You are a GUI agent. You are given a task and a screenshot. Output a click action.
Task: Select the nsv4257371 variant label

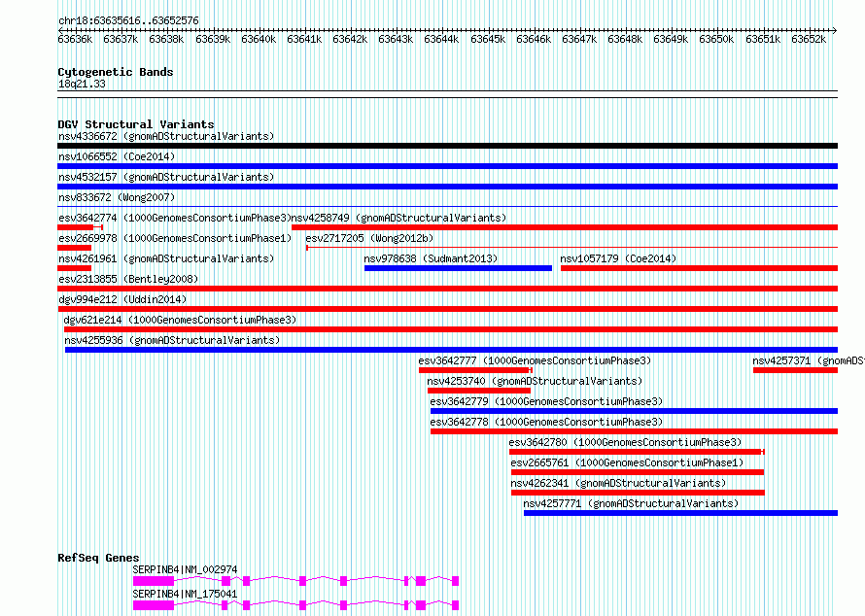[x=809, y=360]
